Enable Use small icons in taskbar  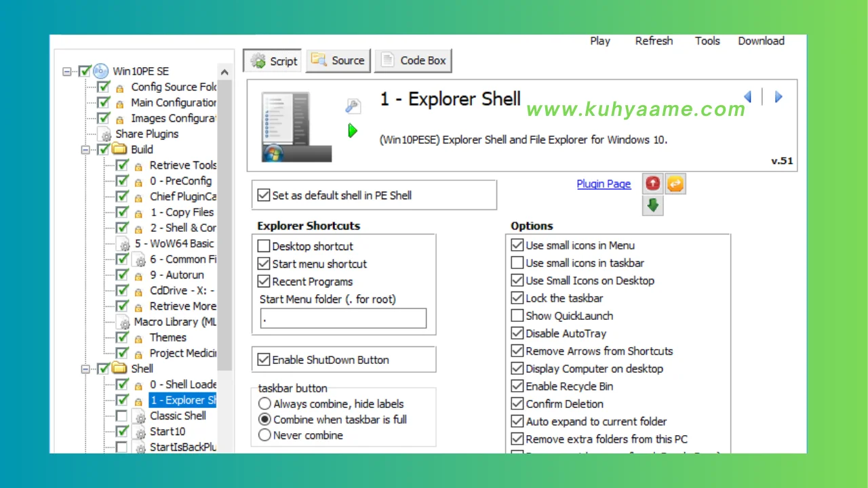[x=517, y=263]
